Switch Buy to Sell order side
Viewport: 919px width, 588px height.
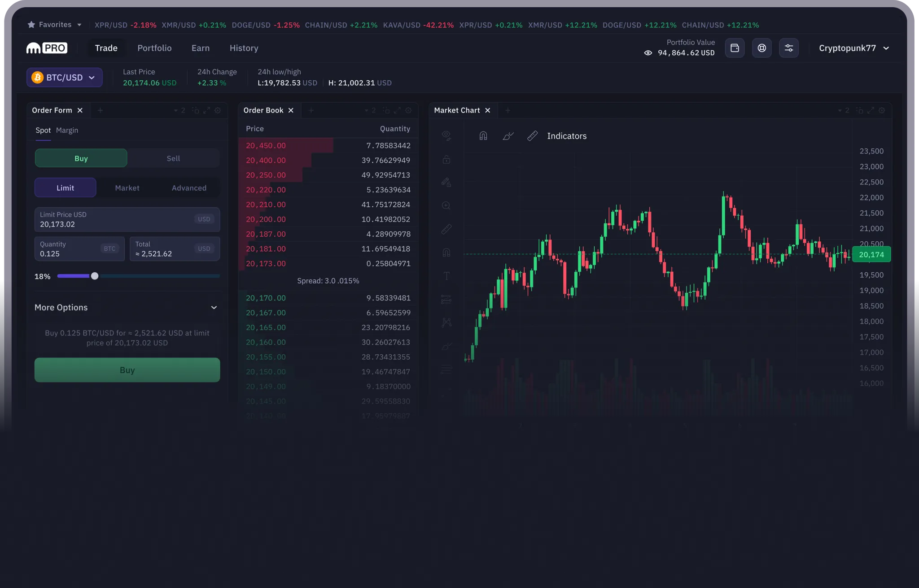click(x=173, y=159)
